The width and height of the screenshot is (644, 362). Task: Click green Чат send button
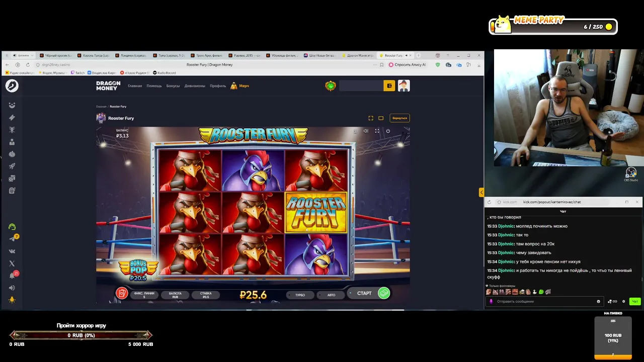pos(635,302)
